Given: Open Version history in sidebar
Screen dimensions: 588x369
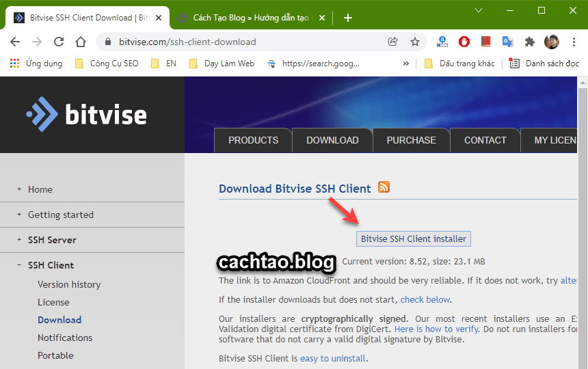Looking at the screenshot, I should [69, 284].
